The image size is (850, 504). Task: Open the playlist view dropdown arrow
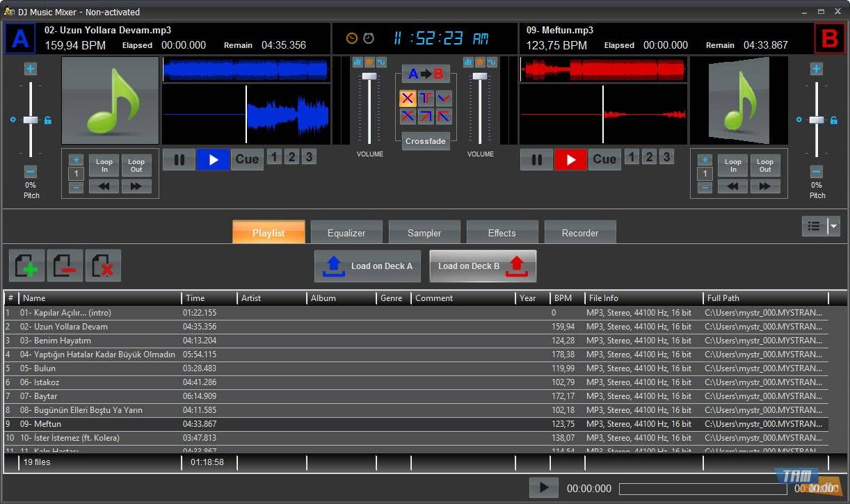(x=833, y=226)
